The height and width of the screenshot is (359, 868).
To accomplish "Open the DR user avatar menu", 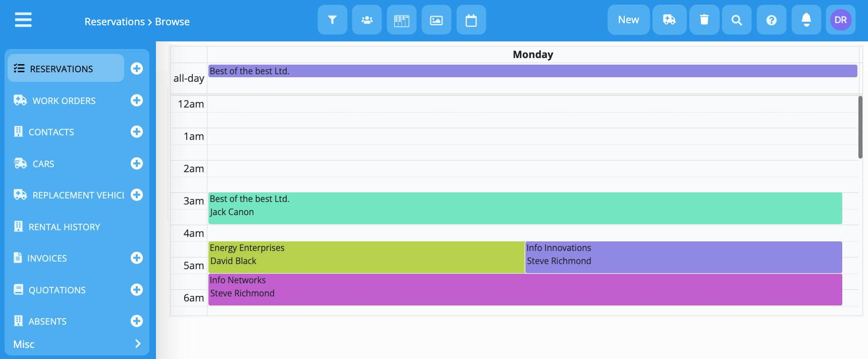I will point(840,20).
